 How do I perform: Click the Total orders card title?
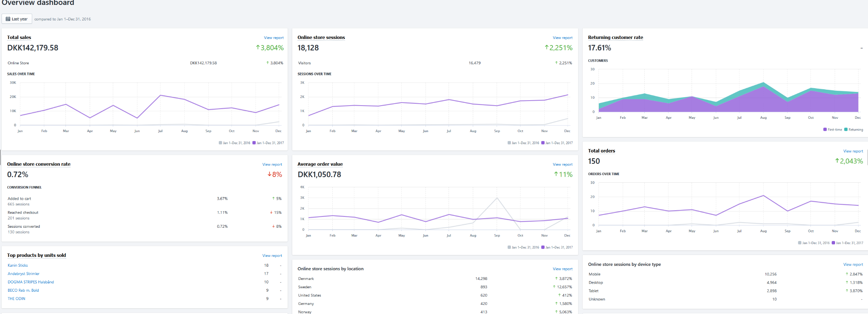pyautogui.click(x=601, y=151)
